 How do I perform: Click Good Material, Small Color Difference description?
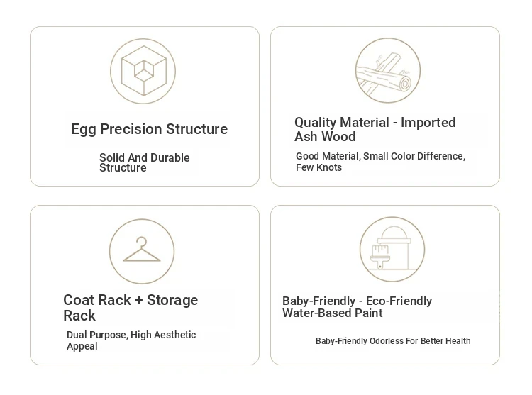380,162
